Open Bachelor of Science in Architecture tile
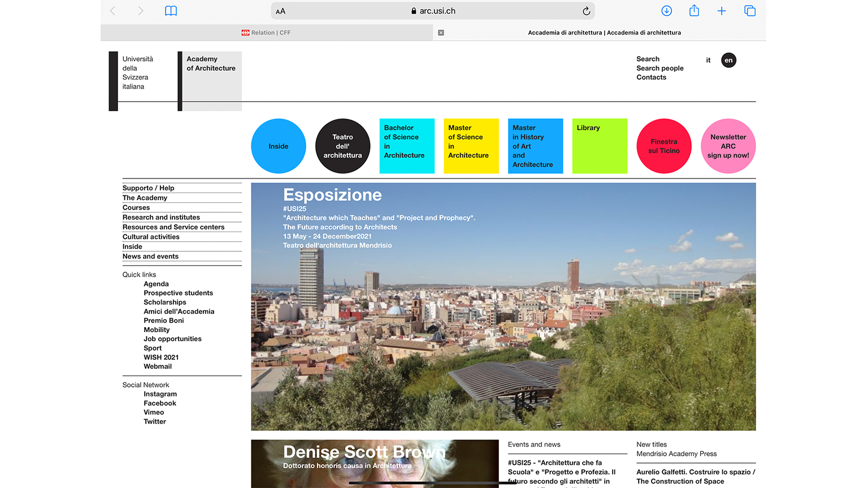This screenshot has width=868, height=488. point(407,146)
